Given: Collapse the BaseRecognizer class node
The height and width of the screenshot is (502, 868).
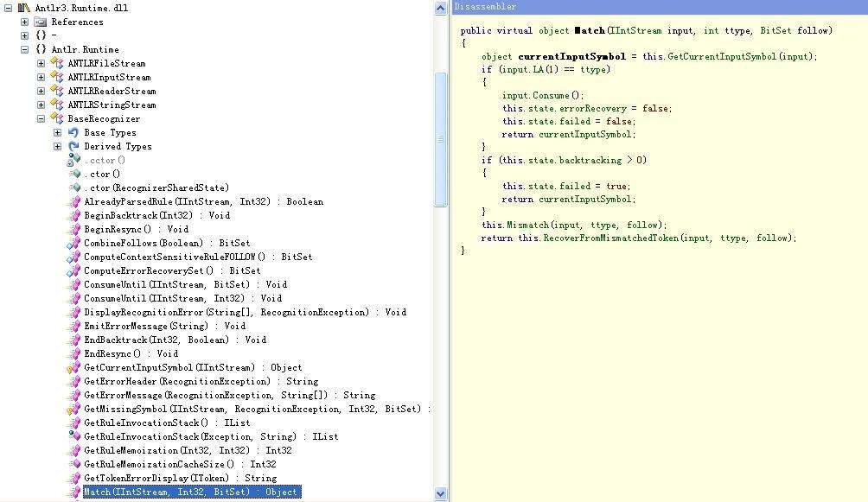Looking at the screenshot, I should click(41, 118).
